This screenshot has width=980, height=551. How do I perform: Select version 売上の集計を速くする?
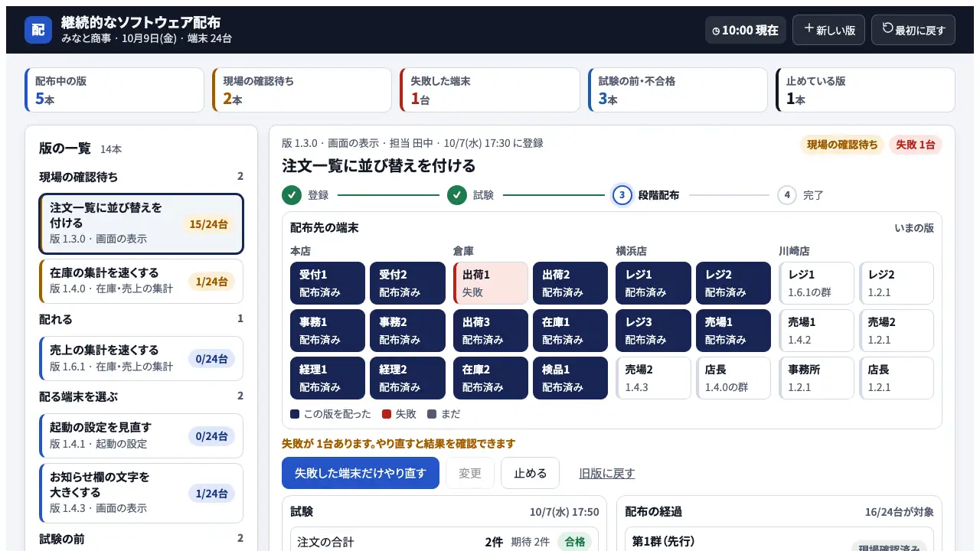pyautogui.click(x=142, y=358)
